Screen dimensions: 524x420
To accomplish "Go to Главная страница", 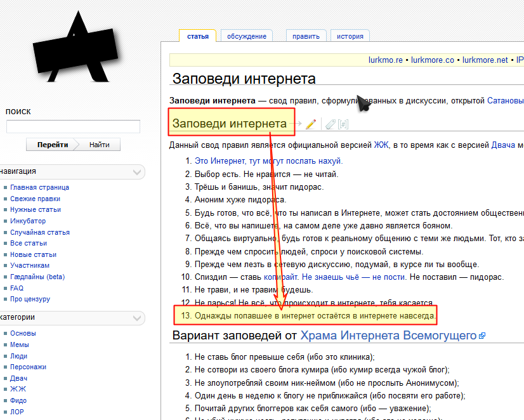I will click(x=39, y=187).
